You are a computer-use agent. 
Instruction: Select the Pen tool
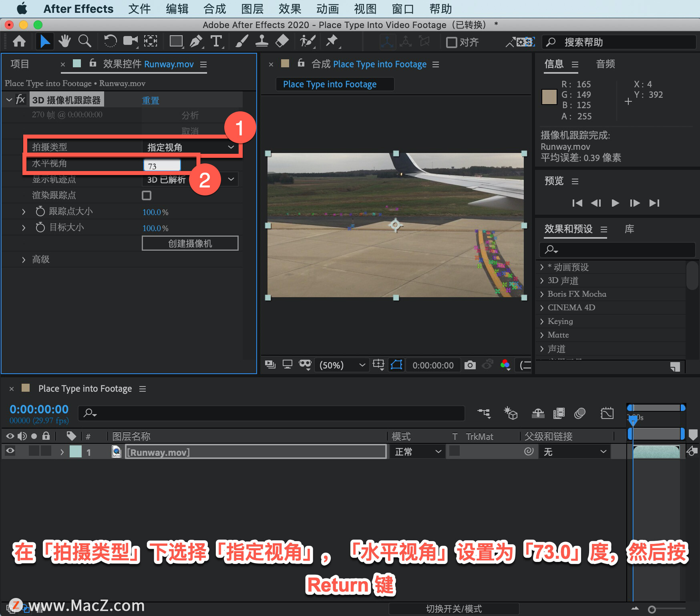(x=196, y=41)
